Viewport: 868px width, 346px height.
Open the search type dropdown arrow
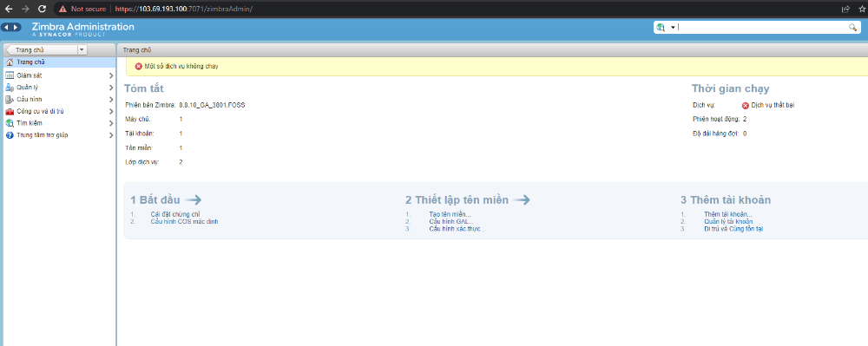coord(673,28)
